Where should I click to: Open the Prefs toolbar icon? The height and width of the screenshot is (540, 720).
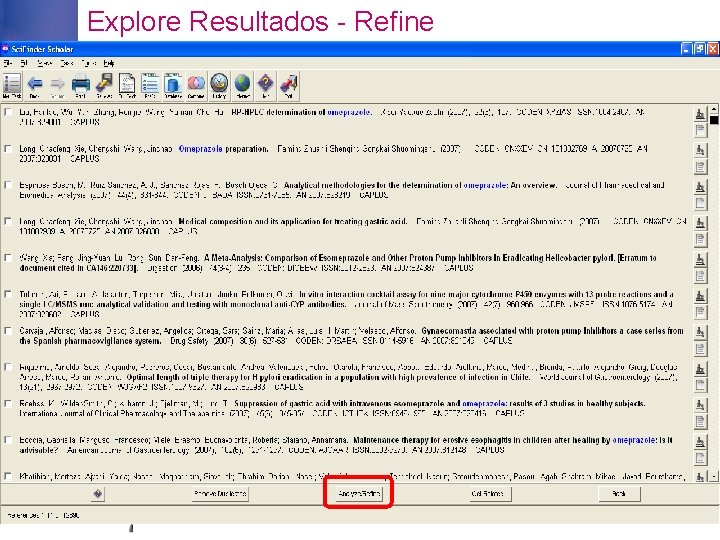[x=150, y=85]
